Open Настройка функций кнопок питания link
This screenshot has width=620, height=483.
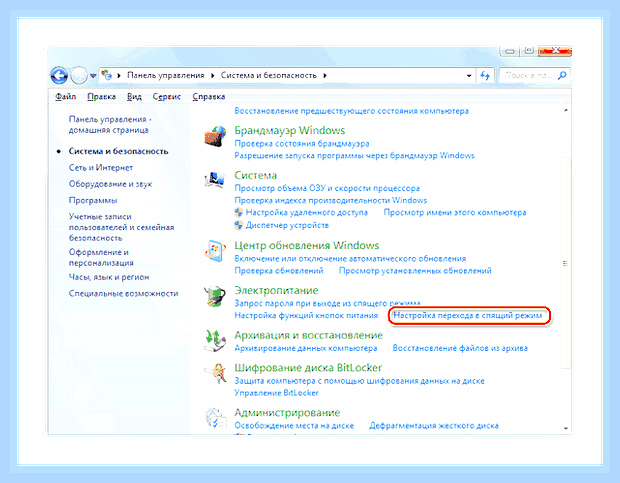[306, 315]
